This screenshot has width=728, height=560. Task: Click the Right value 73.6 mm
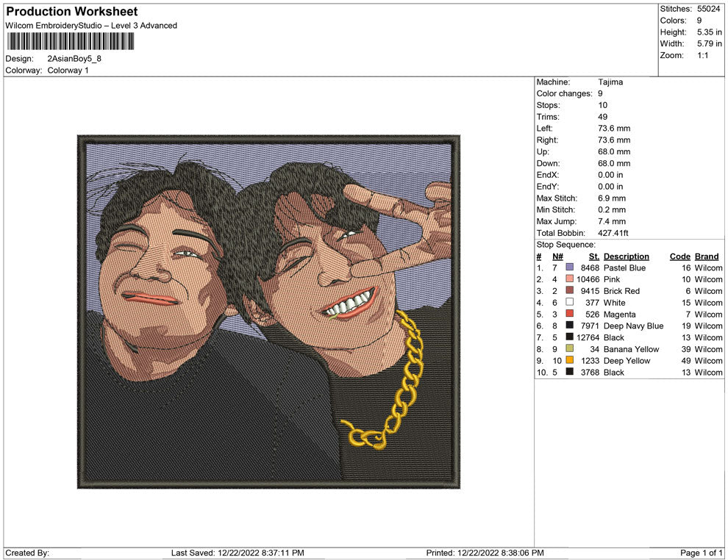click(614, 140)
